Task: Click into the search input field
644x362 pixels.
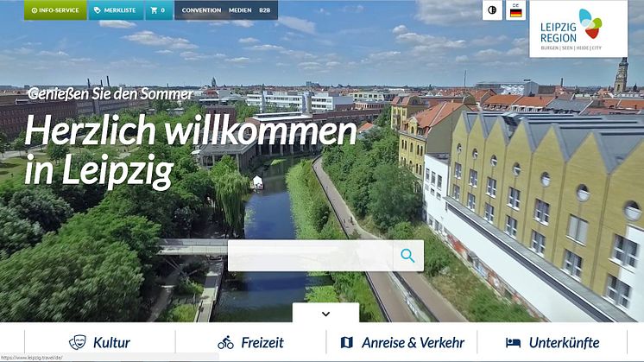Action: (310, 256)
